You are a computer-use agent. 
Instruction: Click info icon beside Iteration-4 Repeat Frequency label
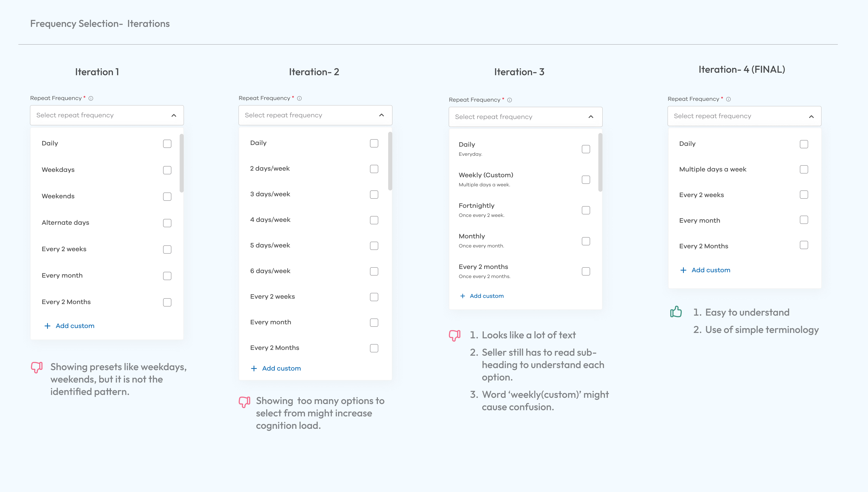pos(728,99)
